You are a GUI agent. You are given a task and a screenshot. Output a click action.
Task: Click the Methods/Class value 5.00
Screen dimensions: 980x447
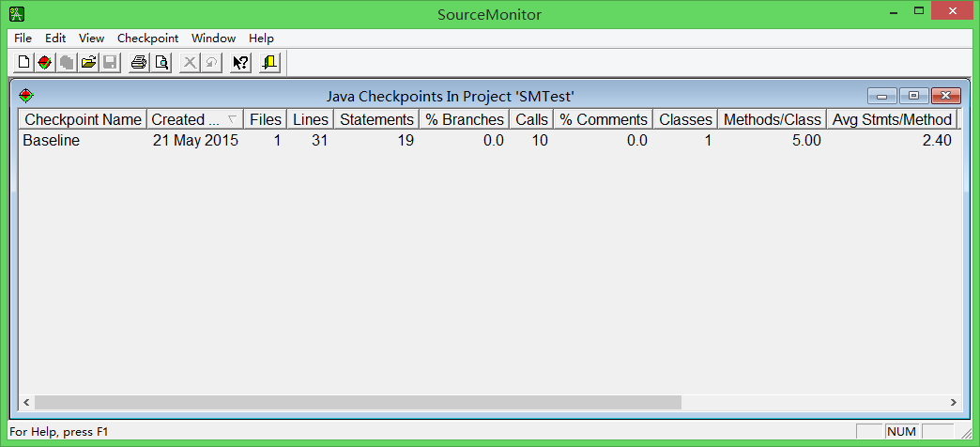pyautogui.click(x=806, y=141)
